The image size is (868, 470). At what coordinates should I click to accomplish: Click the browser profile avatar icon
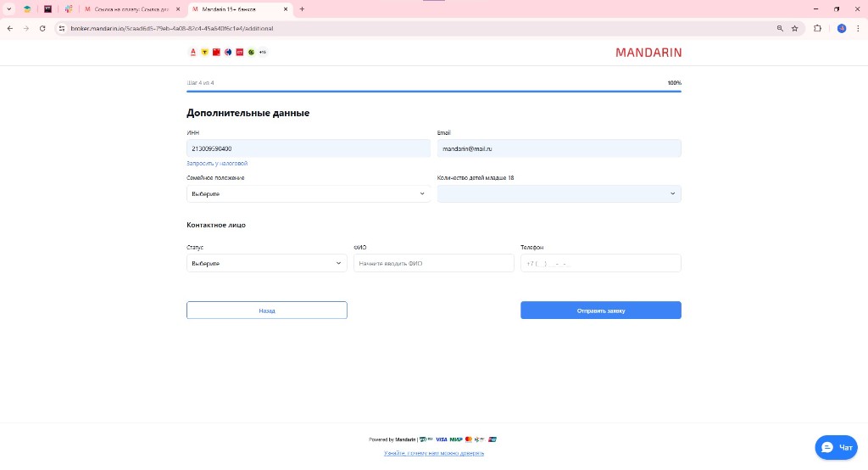point(841,28)
